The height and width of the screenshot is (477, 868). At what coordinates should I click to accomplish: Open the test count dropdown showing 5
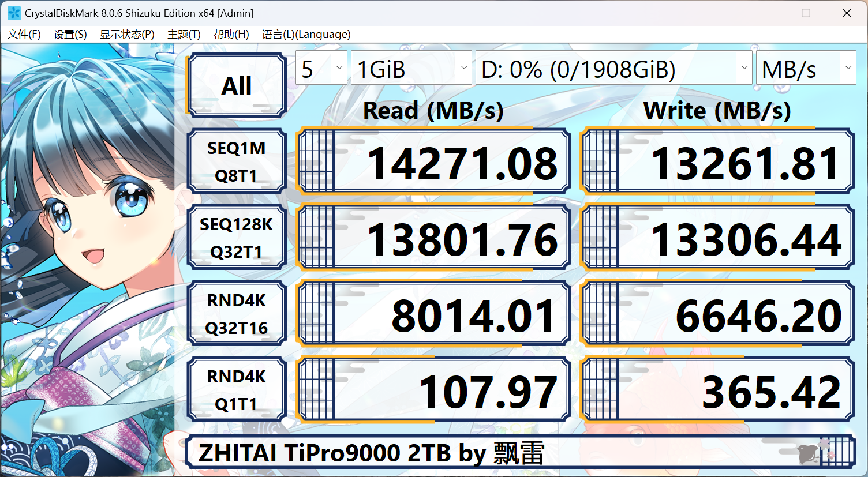321,67
